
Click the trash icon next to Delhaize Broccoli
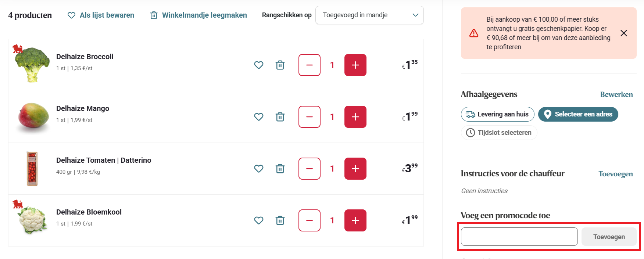(280, 65)
